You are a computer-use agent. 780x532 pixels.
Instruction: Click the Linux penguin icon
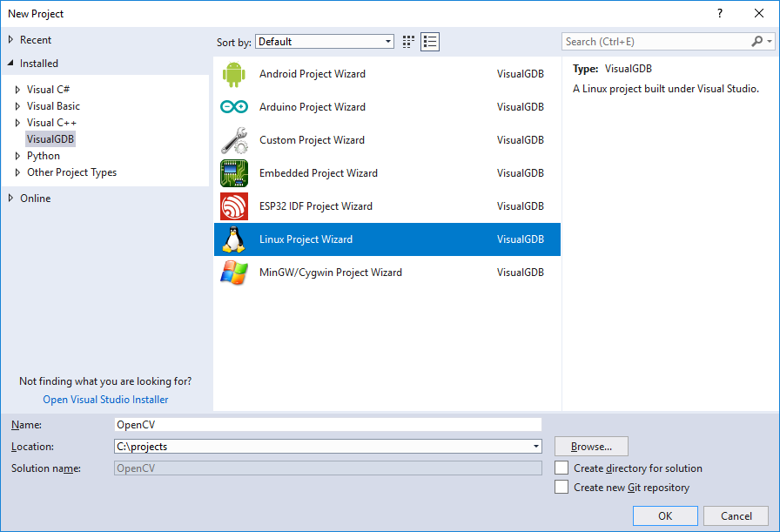coord(234,239)
